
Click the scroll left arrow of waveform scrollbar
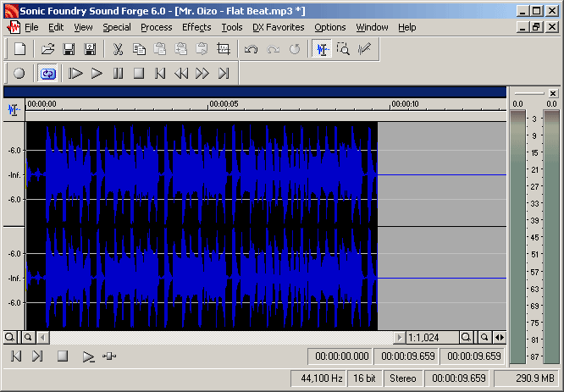point(43,338)
